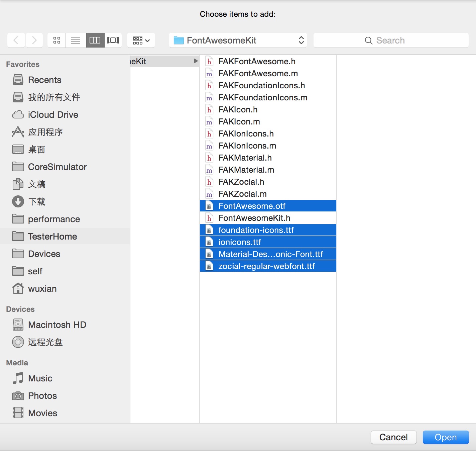This screenshot has width=476, height=451.
Task: Select foundation-icons.ttf font file
Action: [268, 230]
